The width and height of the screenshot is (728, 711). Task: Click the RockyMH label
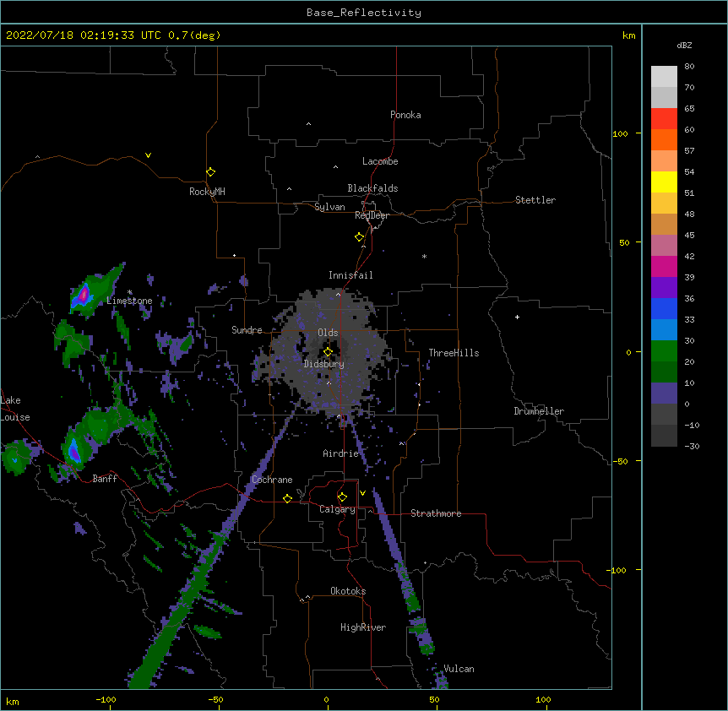[207, 192]
